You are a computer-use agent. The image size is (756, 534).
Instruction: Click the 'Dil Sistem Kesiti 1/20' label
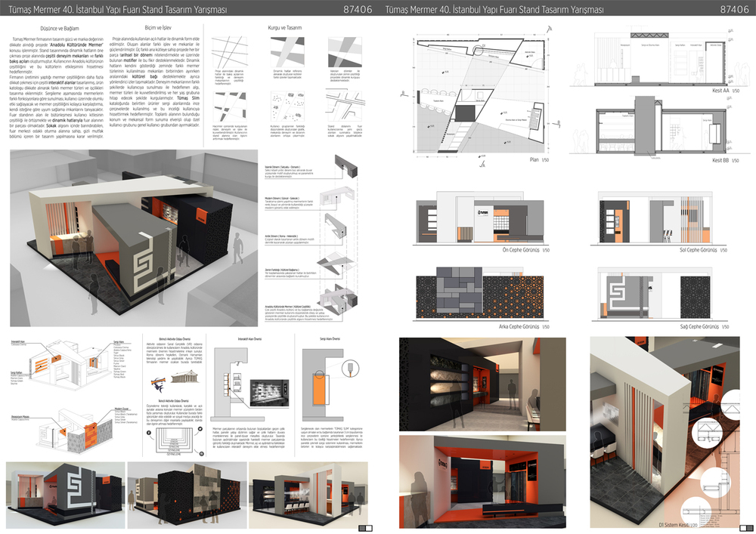677,525
